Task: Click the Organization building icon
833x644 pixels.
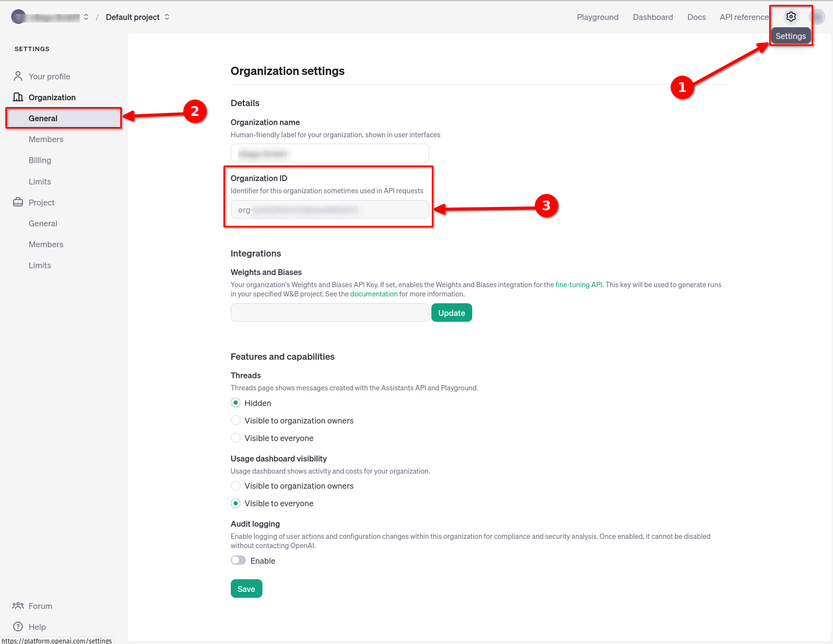Action: [18, 97]
